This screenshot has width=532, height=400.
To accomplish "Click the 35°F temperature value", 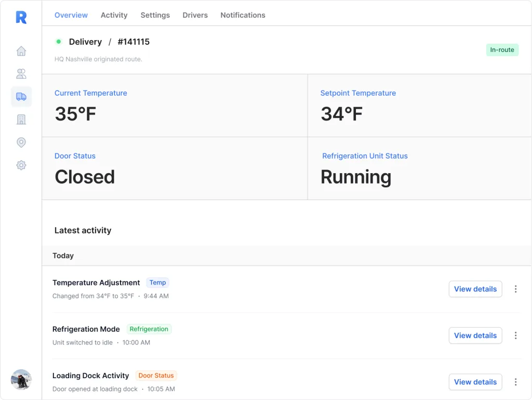I will coord(75,114).
